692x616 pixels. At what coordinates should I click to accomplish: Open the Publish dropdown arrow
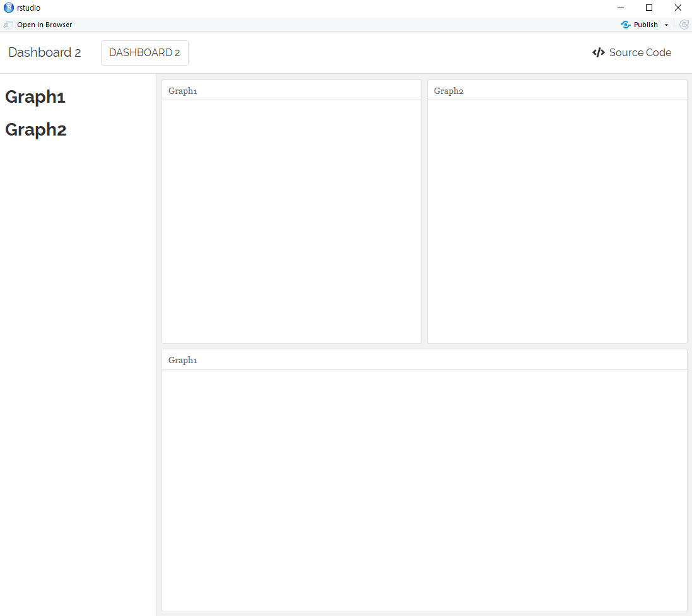(x=666, y=24)
